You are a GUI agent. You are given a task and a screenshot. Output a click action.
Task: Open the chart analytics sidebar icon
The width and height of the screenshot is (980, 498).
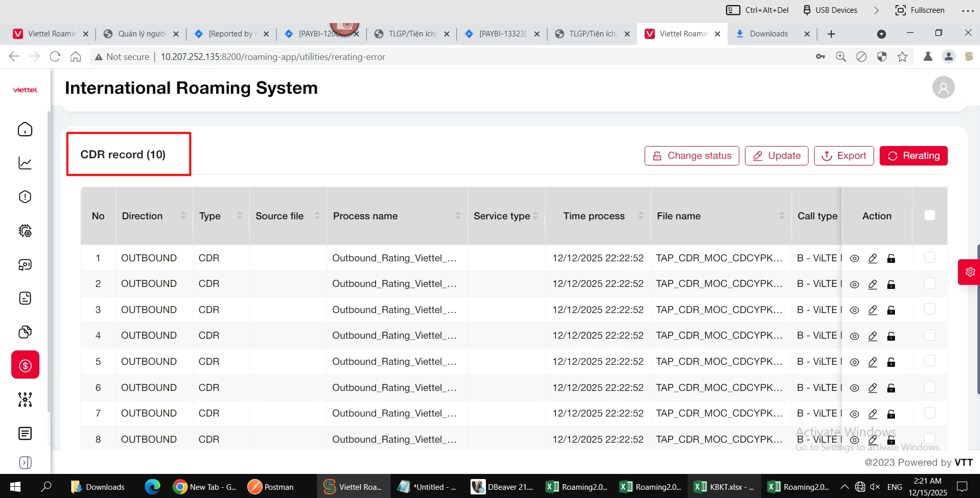tap(25, 163)
